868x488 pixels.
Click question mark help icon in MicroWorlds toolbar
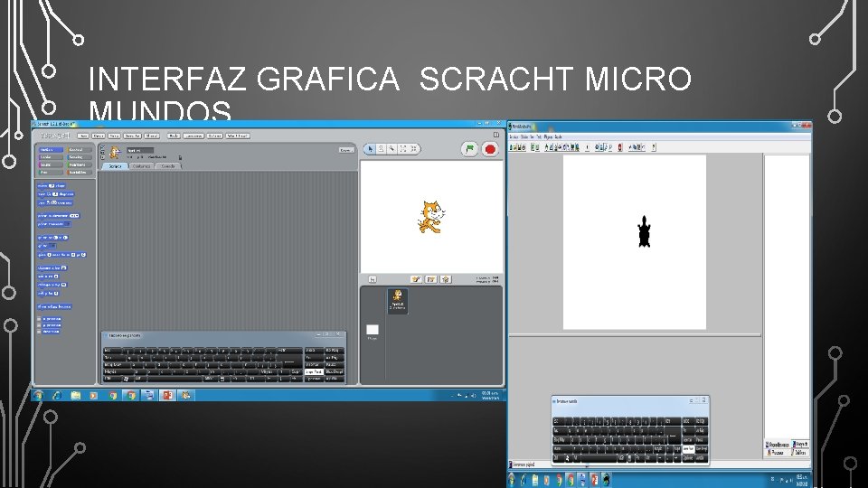pyautogui.click(x=654, y=147)
